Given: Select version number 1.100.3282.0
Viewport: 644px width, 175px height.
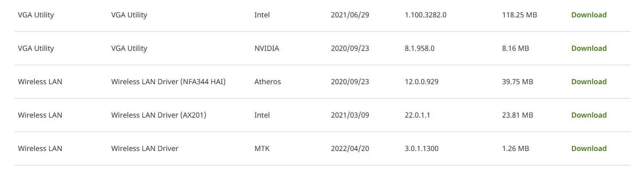Looking at the screenshot, I should pos(425,15).
